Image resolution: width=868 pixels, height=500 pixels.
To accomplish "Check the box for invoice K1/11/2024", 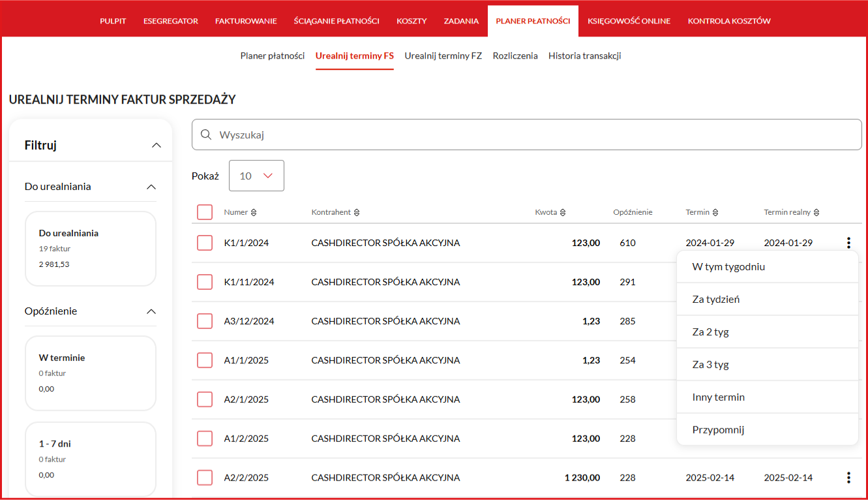I will 205,282.
